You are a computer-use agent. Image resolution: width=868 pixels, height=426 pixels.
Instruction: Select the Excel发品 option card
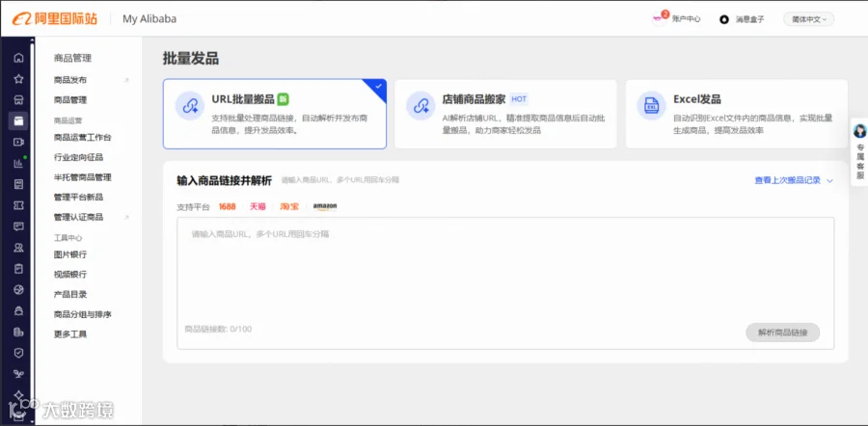736,114
